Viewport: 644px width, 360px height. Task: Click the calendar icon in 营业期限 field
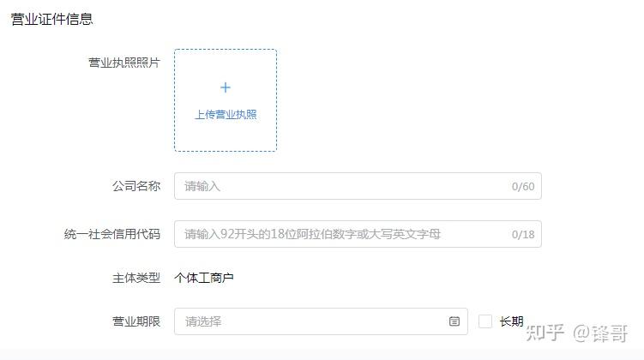pos(454,321)
